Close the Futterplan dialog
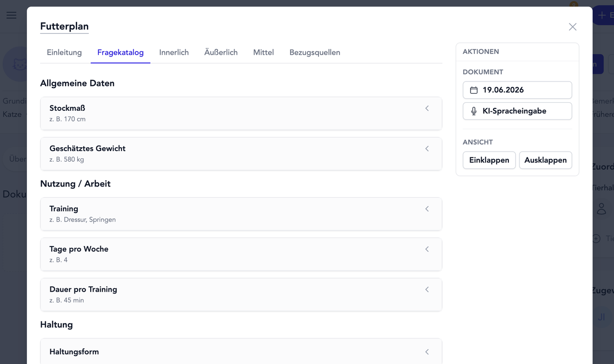The height and width of the screenshot is (364, 614). 572,27
